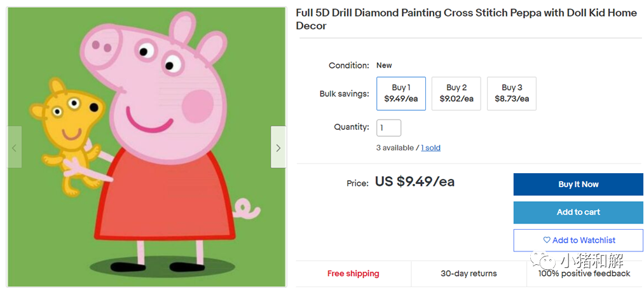Screen dimensions: 644x289
Task: Open the "1 sold" link
Action: (430, 148)
